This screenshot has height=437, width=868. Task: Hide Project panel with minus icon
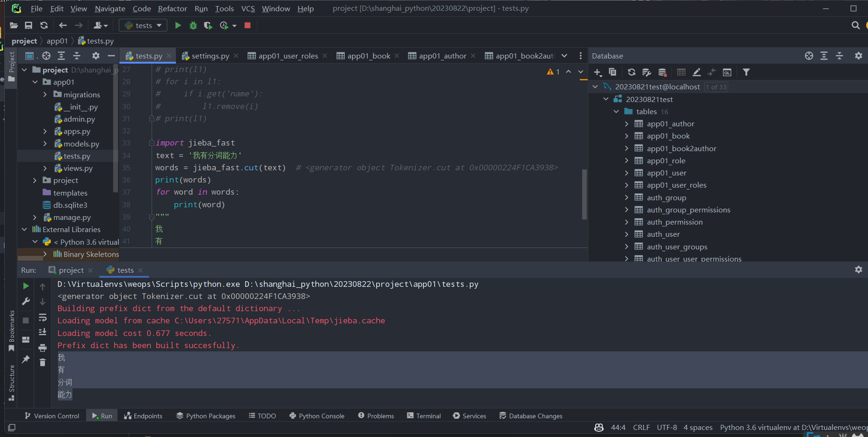point(111,56)
